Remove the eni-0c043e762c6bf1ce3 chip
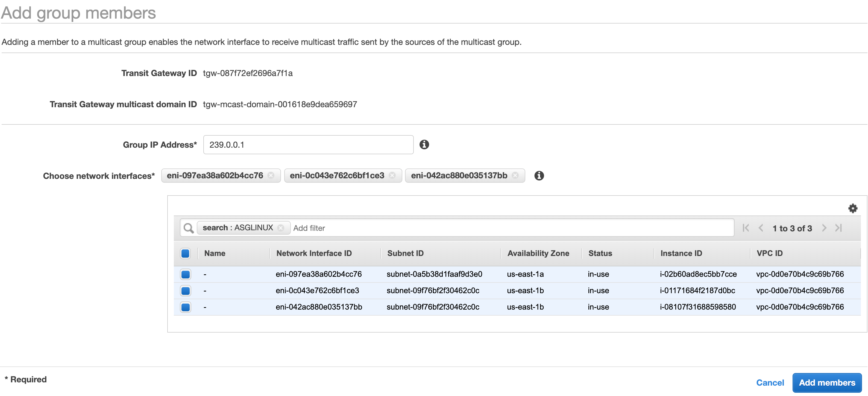The width and height of the screenshot is (868, 396). pyautogui.click(x=392, y=175)
